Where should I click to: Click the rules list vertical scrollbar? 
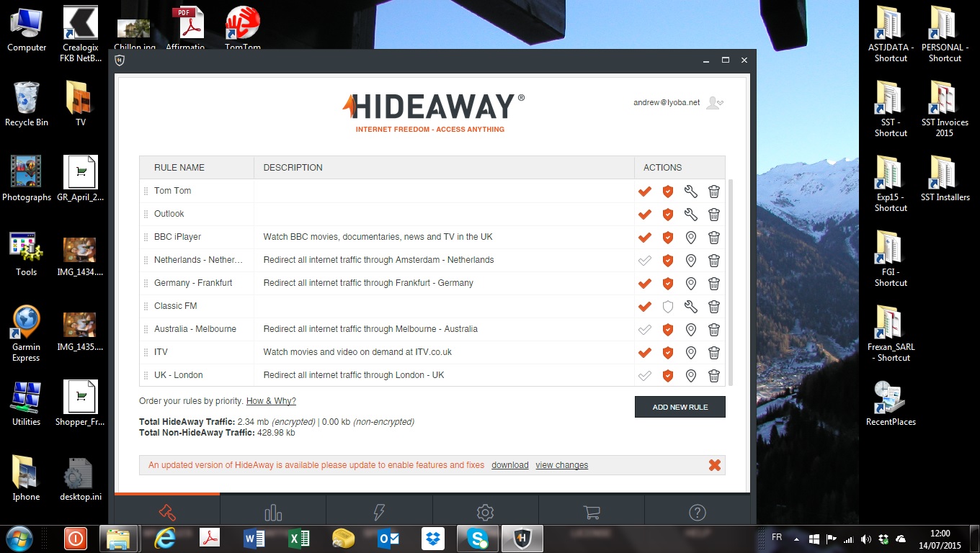tap(731, 282)
